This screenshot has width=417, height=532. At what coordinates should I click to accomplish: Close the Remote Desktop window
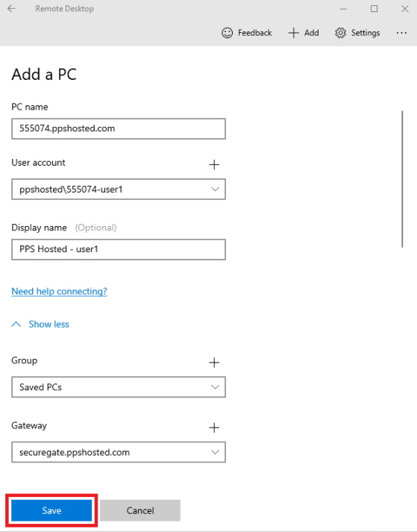tap(405, 9)
